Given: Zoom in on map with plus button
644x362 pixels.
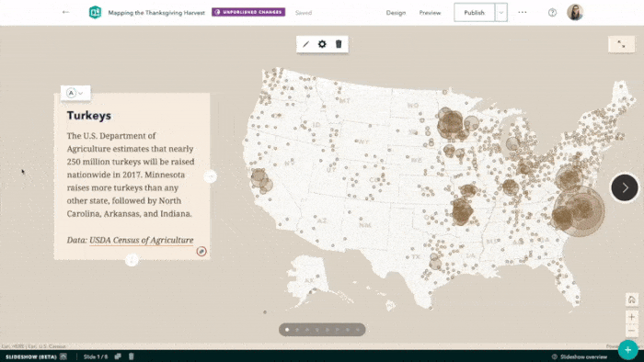Looking at the screenshot, I should 632,317.
